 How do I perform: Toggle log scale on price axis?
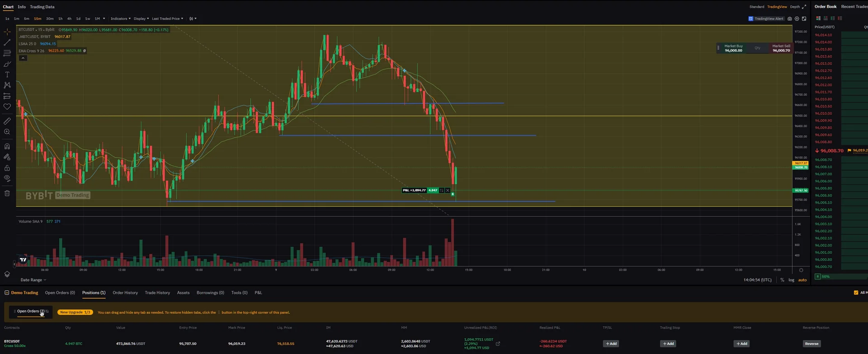point(791,280)
